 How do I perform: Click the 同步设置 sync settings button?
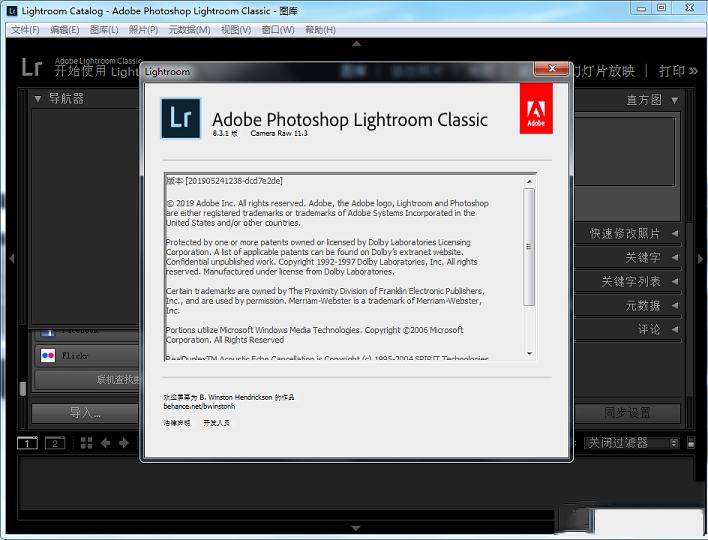[627, 413]
